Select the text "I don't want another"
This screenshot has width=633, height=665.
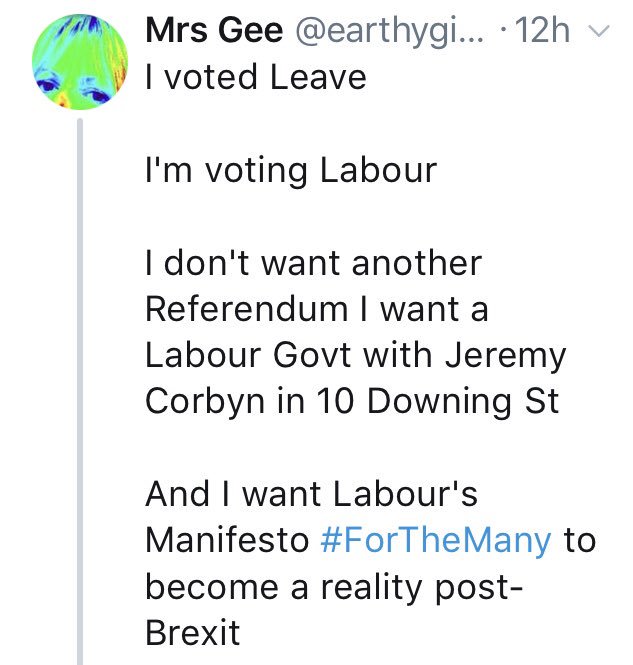point(313,263)
